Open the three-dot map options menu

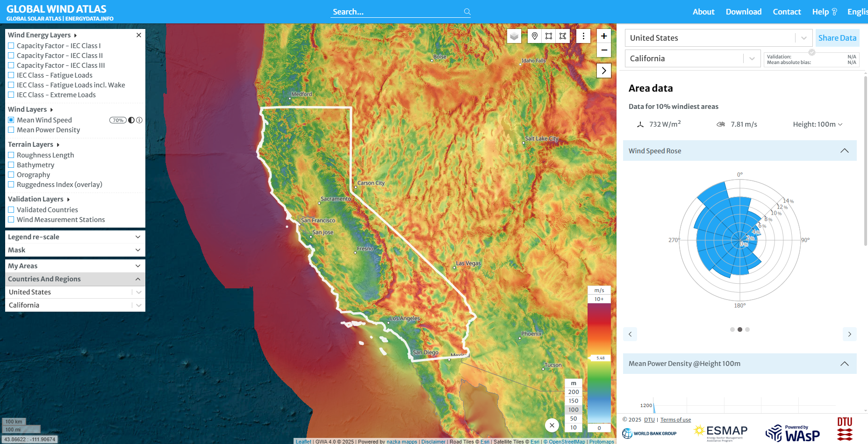583,36
